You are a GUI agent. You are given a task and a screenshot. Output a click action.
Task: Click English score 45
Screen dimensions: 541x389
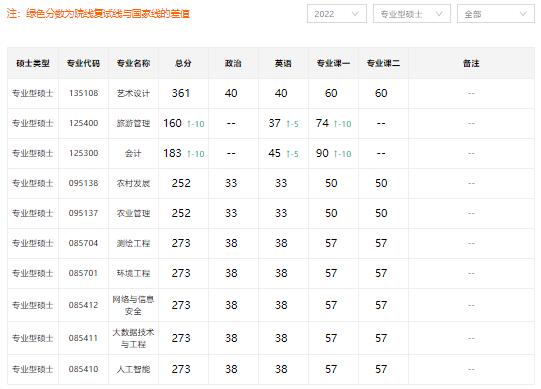tap(275, 153)
